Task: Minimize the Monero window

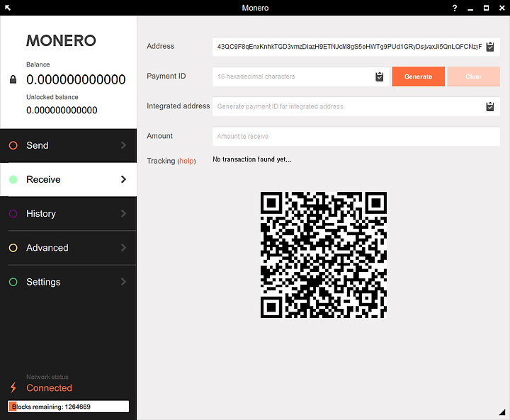Action: point(470,8)
